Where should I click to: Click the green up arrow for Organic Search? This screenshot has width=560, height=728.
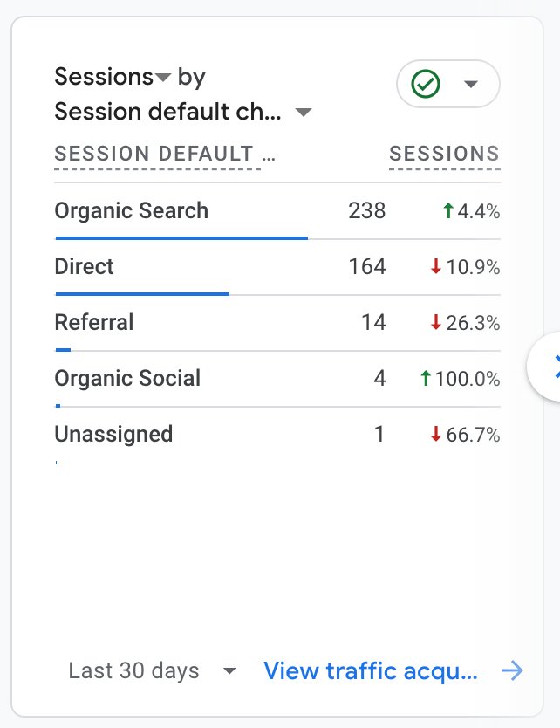click(449, 211)
